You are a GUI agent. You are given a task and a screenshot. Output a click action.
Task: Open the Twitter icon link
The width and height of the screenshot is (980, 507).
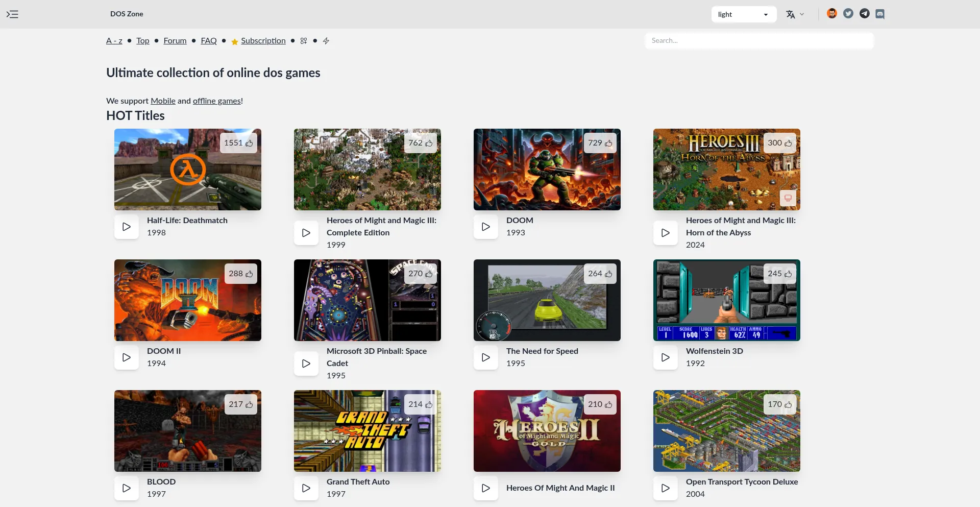click(848, 14)
